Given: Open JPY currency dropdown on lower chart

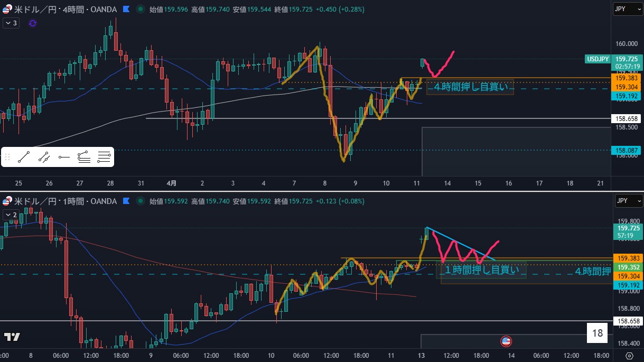Looking at the screenshot, I should pos(628,201).
